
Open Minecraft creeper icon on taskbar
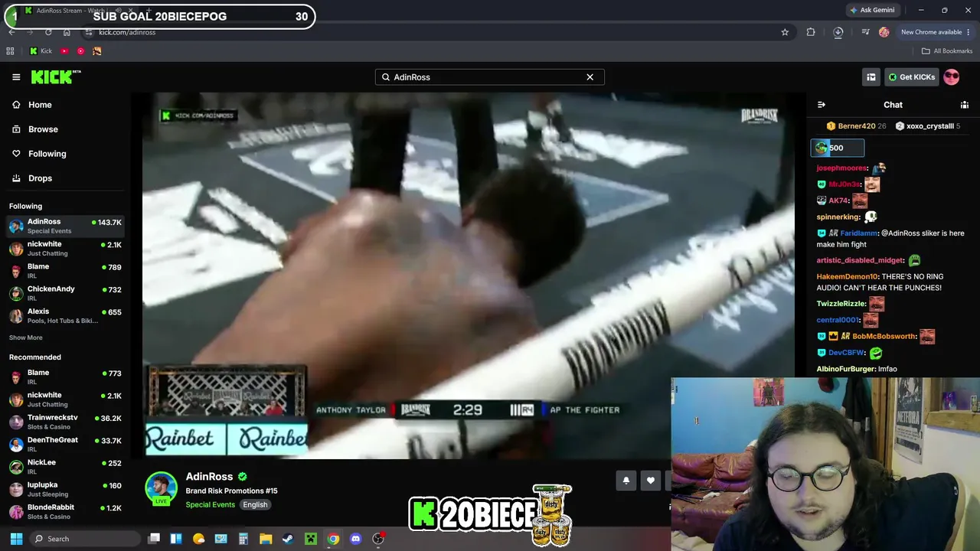pyautogui.click(x=311, y=539)
